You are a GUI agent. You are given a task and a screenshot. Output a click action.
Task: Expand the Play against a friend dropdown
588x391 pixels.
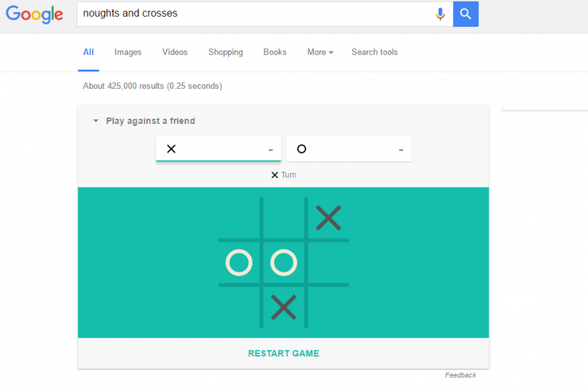pos(144,121)
